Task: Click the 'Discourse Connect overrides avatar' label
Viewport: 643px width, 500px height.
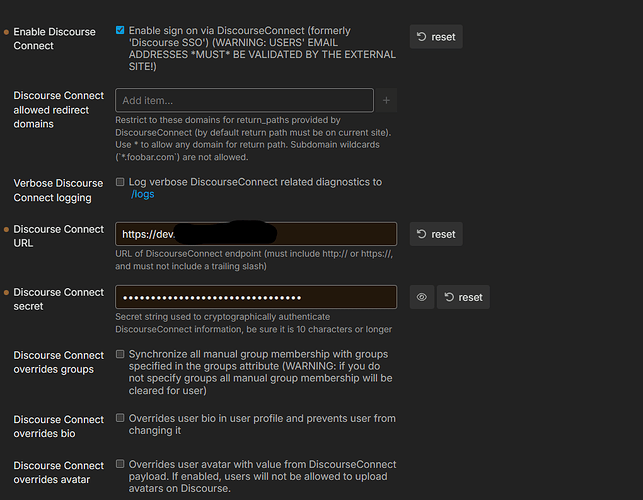Action: click(x=59, y=472)
